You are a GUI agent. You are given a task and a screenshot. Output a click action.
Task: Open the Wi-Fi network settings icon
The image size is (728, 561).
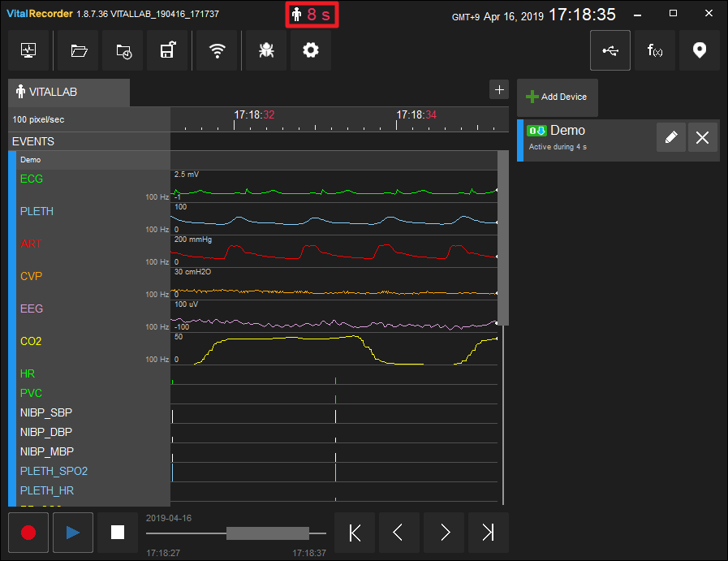click(x=217, y=50)
